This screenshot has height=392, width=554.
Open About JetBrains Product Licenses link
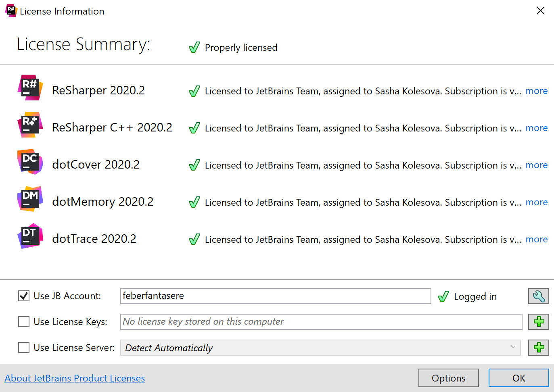click(75, 378)
